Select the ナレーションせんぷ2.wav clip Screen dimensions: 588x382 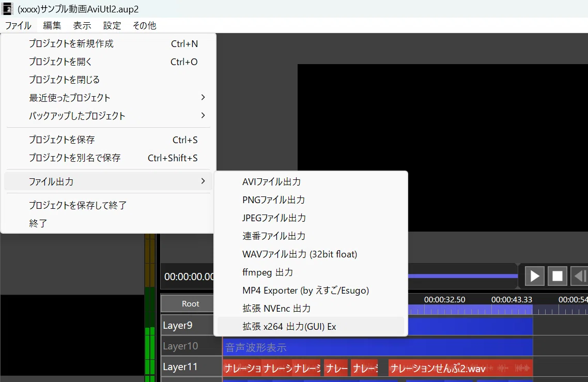tap(460, 368)
